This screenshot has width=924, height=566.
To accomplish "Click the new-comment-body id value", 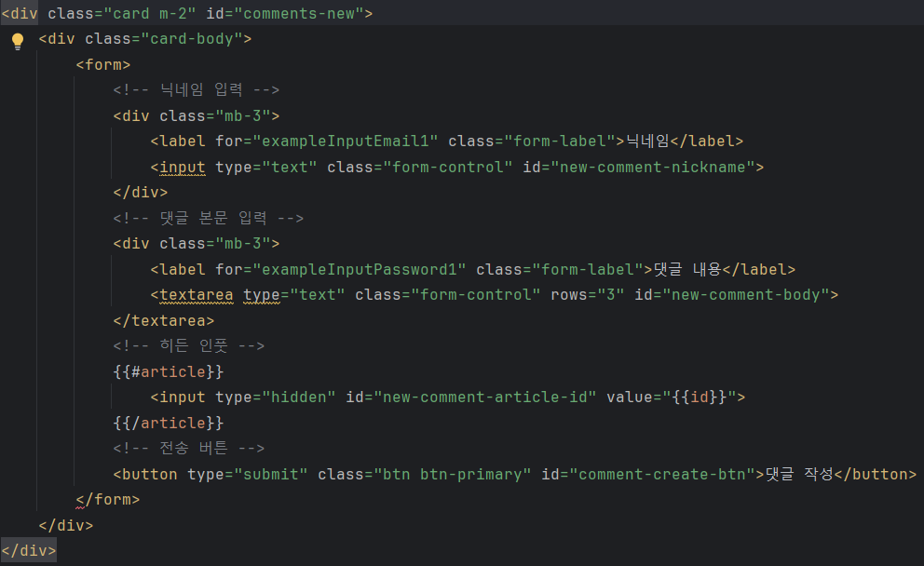I will coord(745,295).
